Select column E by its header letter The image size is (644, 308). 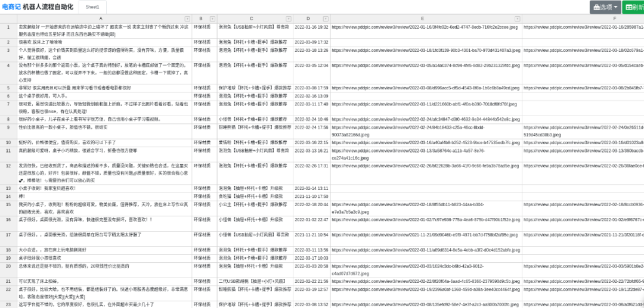coord(422,18)
